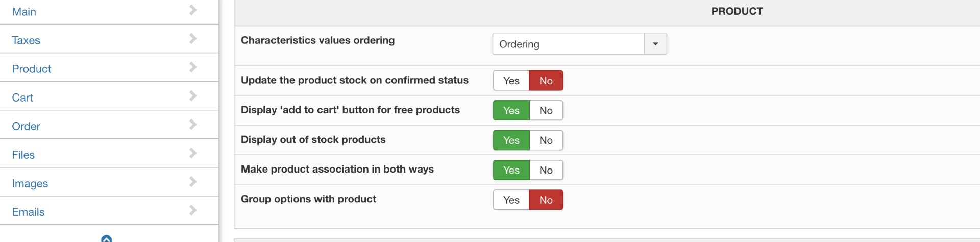Go to the Cart settings section
980x242 pixels.
pos(22,98)
